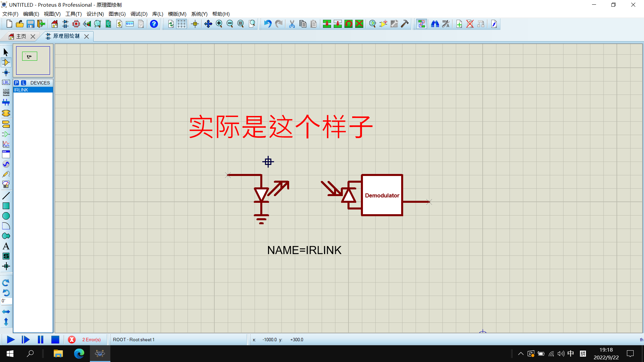Select the Wire Label LBL tool

pyautogui.click(x=6, y=82)
